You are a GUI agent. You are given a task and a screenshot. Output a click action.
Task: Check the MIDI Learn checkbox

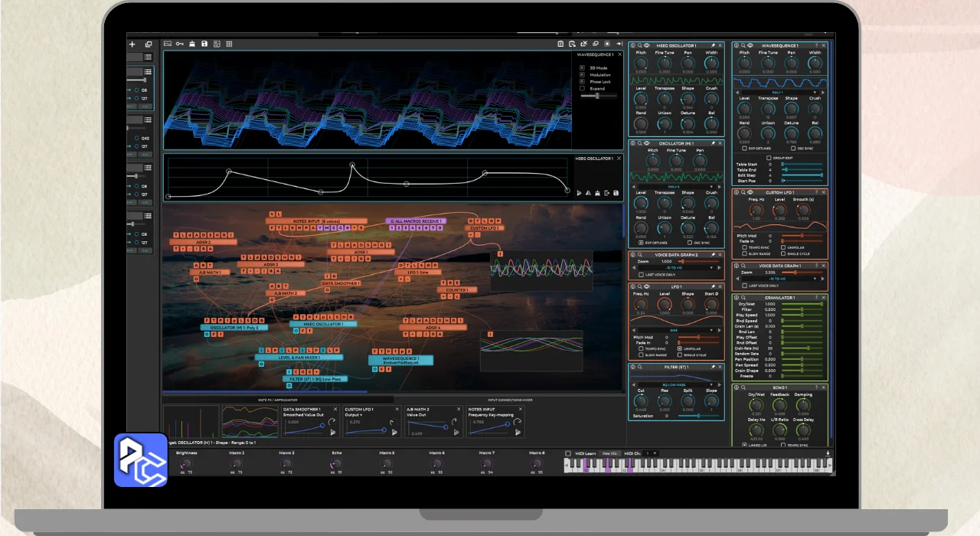point(568,453)
